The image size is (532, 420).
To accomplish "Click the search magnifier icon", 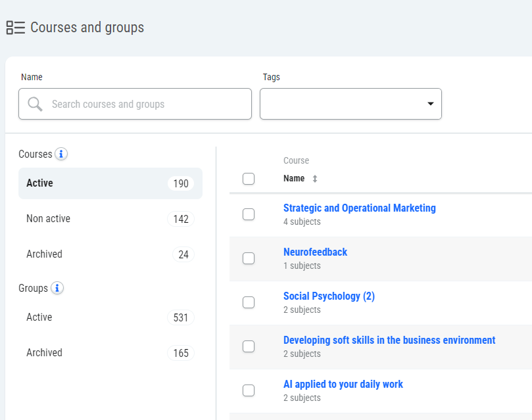I will [x=36, y=104].
